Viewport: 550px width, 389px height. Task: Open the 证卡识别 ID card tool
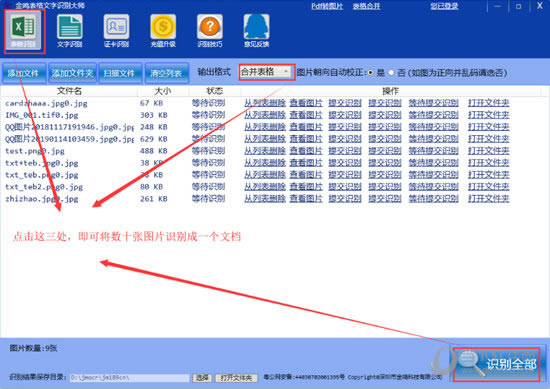(116, 31)
